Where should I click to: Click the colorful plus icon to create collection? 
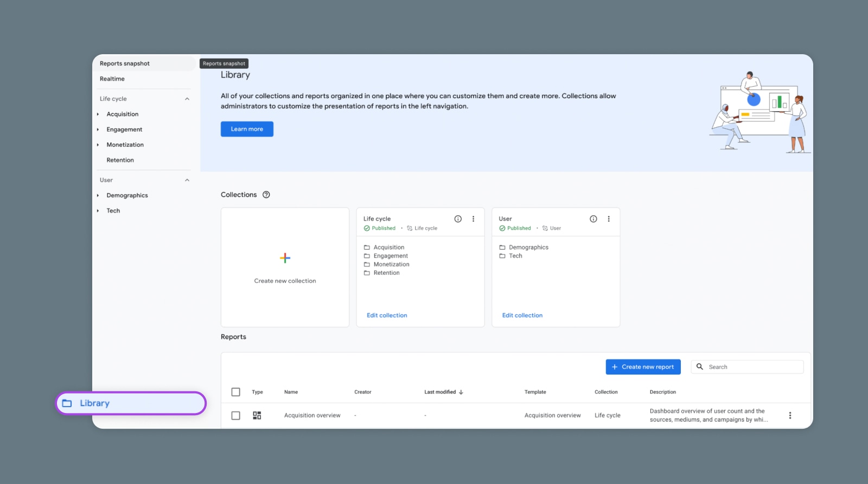pyautogui.click(x=285, y=258)
